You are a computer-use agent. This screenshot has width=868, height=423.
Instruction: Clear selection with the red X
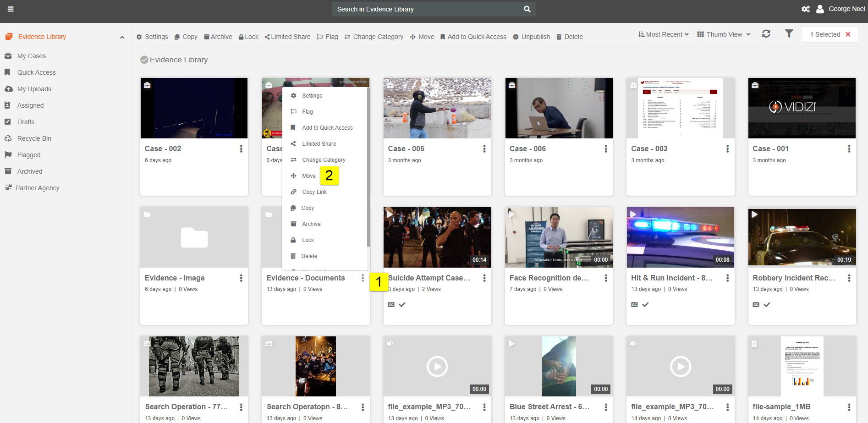click(848, 34)
